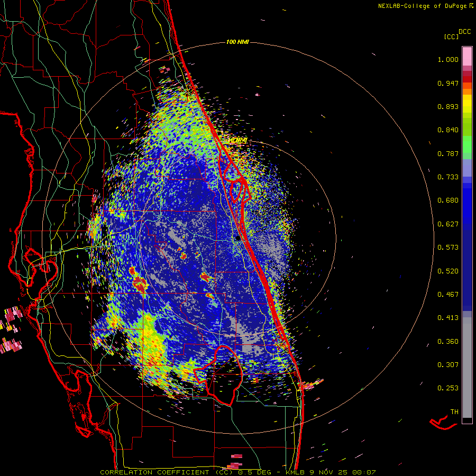Click the bright green band on the color bar
The image size is (476, 476).
(467, 144)
